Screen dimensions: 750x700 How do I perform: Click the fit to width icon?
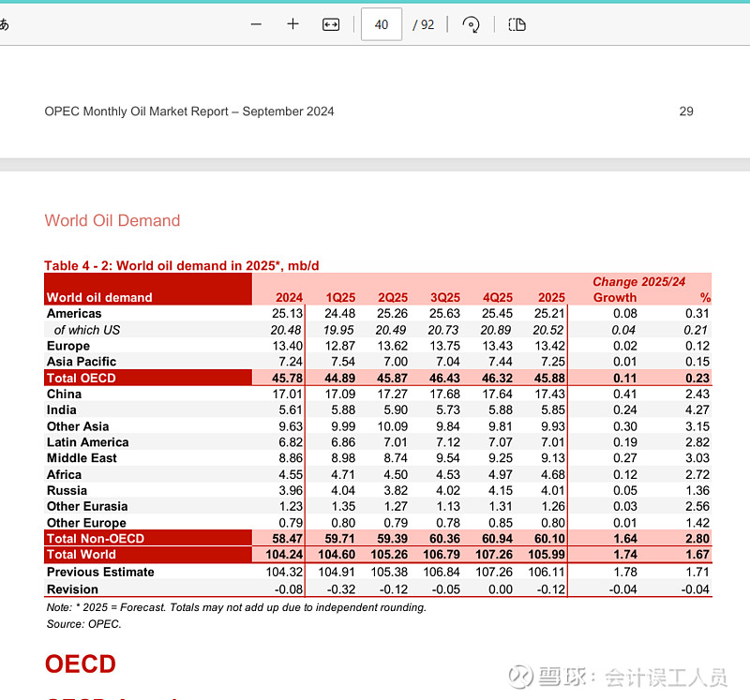click(331, 24)
